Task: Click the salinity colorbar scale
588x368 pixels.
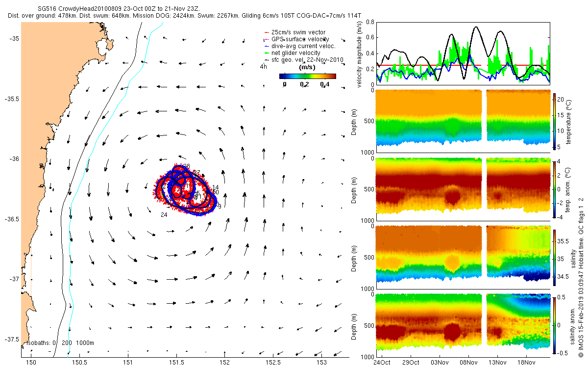Action: (555, 256)
